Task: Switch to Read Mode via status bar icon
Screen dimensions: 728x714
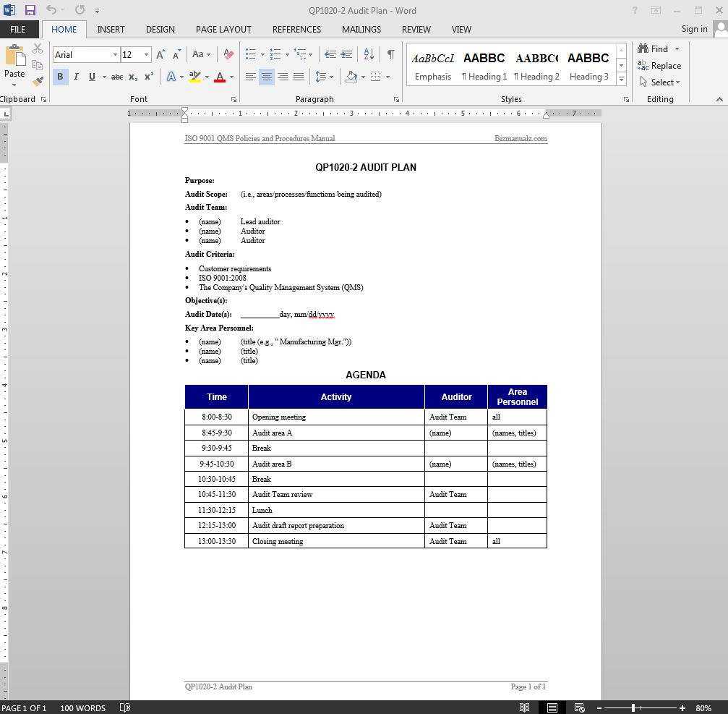Action: point(524,707)
